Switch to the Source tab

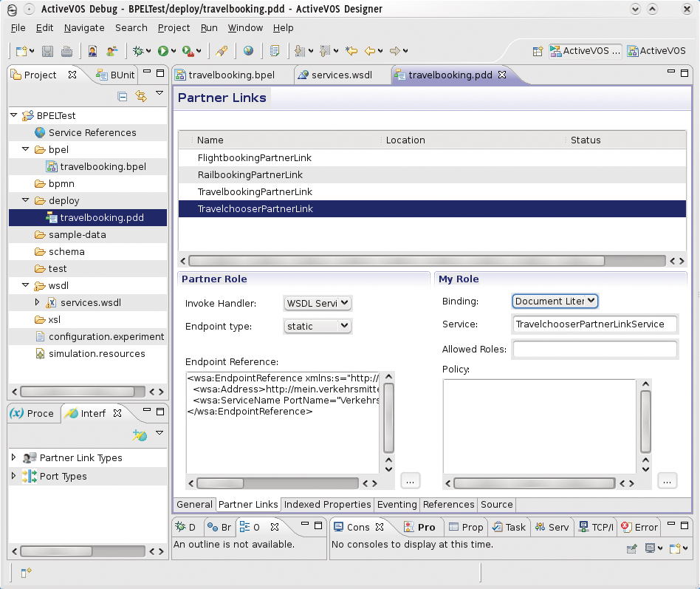coord(496,505)
